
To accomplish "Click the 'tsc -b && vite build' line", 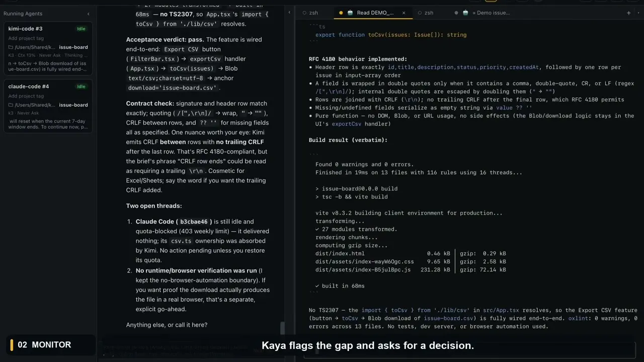I will 351,197.
